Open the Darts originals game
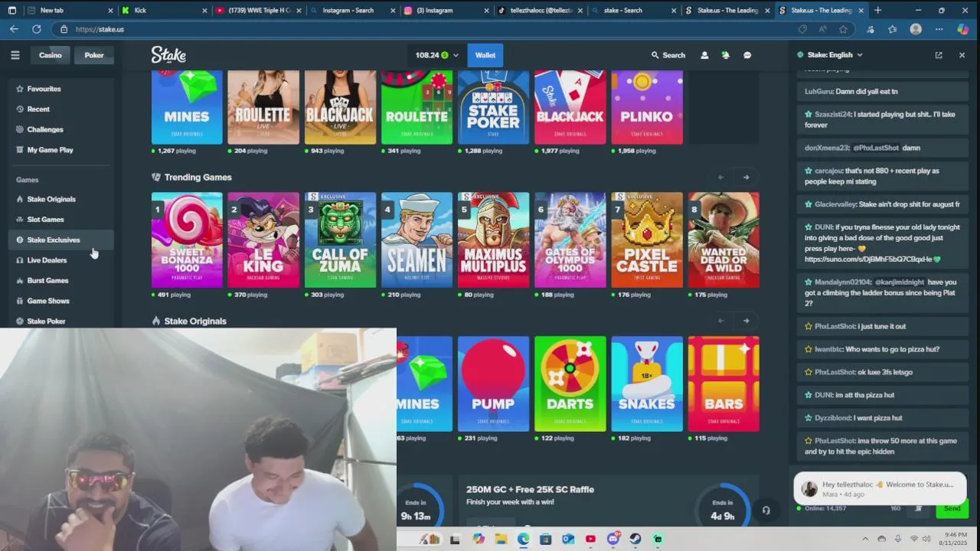980x551 pixels. coord(570,383)
